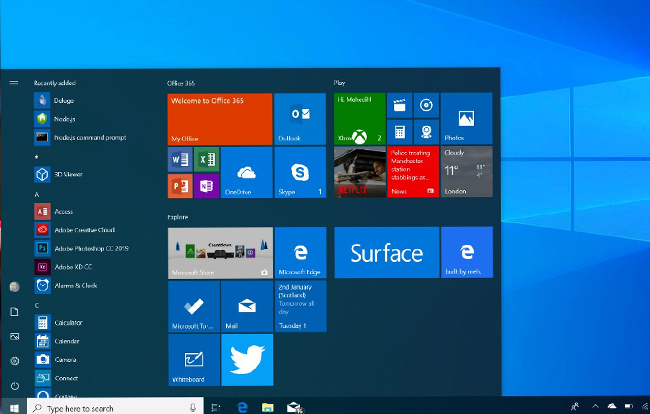Click the Windows Start button
The width and height of the screenshot is (650, 414).
click(x=14, y=408)
